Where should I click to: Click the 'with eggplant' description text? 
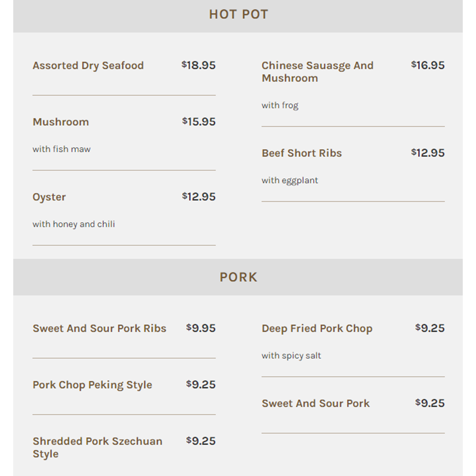[x=290, y=180]
